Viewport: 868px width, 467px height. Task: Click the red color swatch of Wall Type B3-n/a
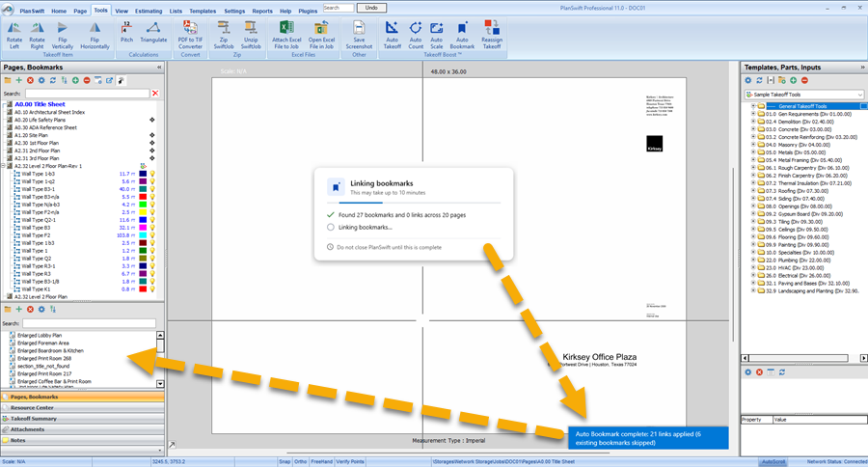coord(143,197)
